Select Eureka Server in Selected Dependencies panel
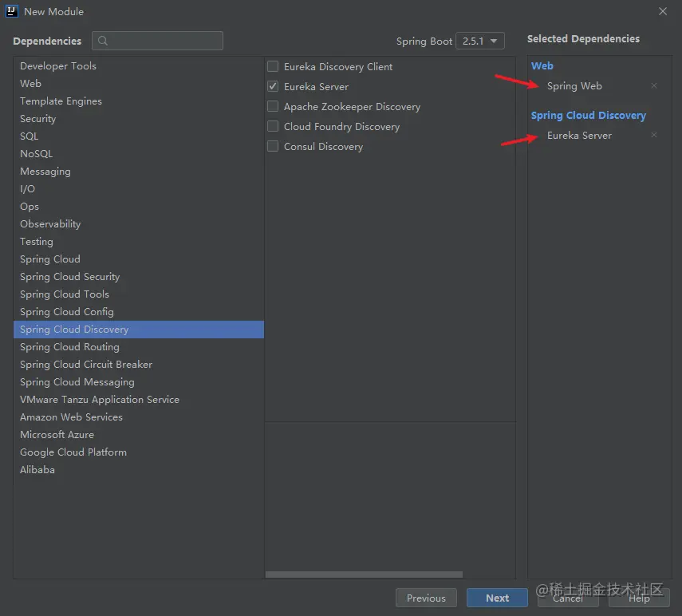 pyautogui.click(x=579, y=136)
